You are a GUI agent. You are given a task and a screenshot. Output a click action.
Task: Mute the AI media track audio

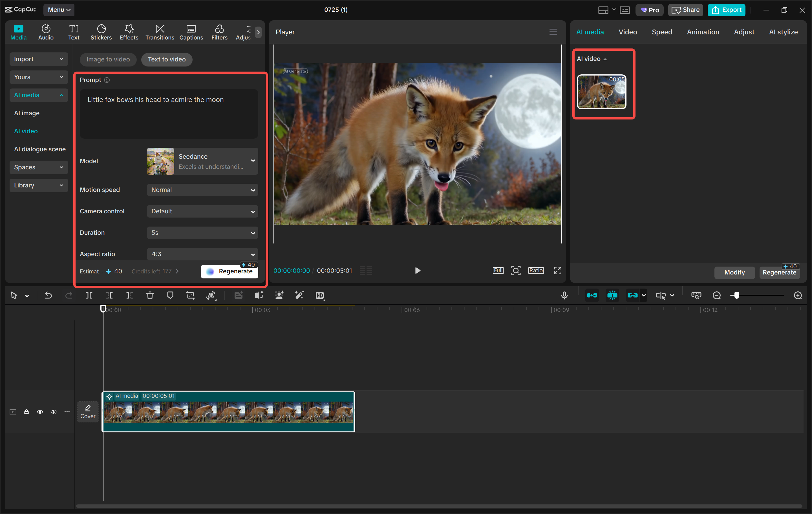coord(53,411)
